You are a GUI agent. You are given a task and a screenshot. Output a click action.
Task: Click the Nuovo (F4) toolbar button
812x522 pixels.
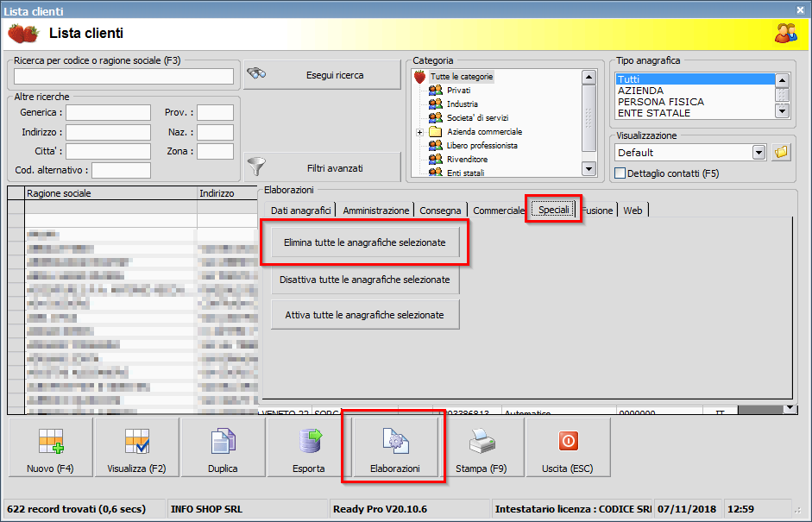point(51,448)
